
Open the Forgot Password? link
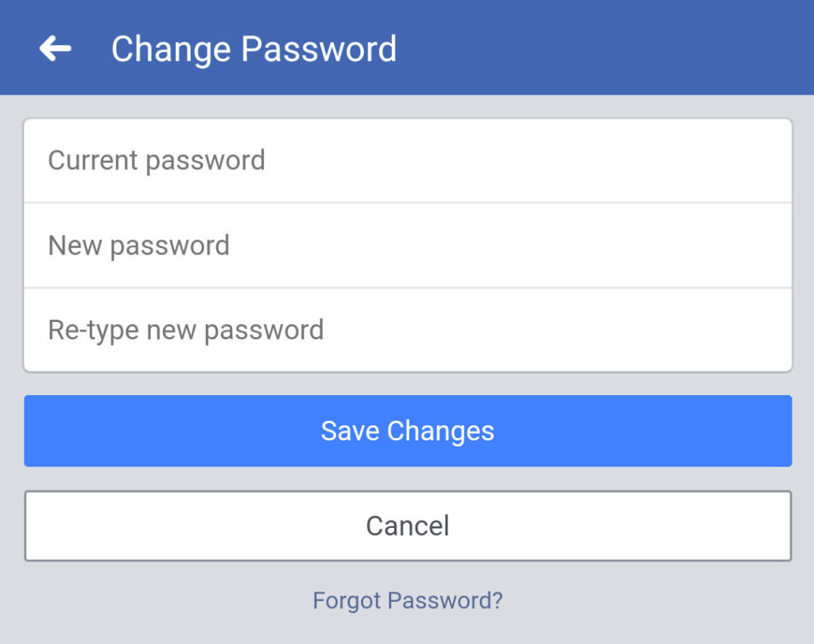408,600
